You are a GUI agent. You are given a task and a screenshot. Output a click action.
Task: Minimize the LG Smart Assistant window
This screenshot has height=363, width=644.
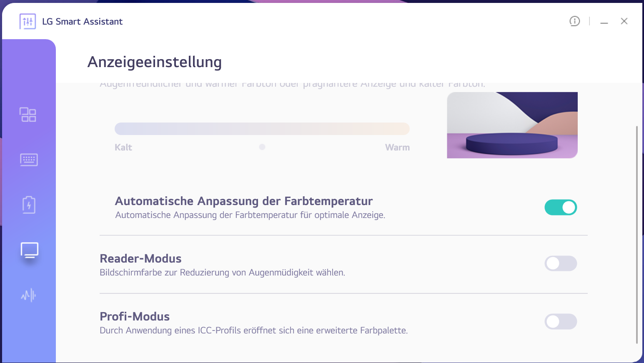click(x=604, y=22)
